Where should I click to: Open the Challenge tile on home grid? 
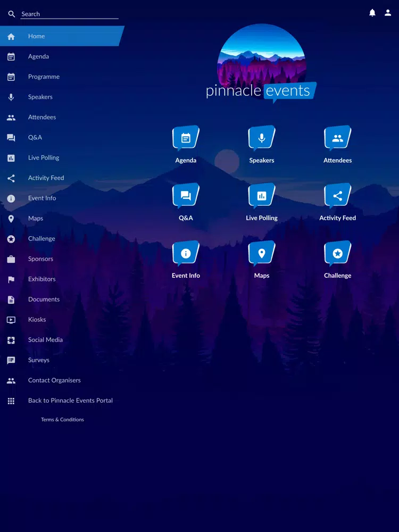[x=338, y=260]
